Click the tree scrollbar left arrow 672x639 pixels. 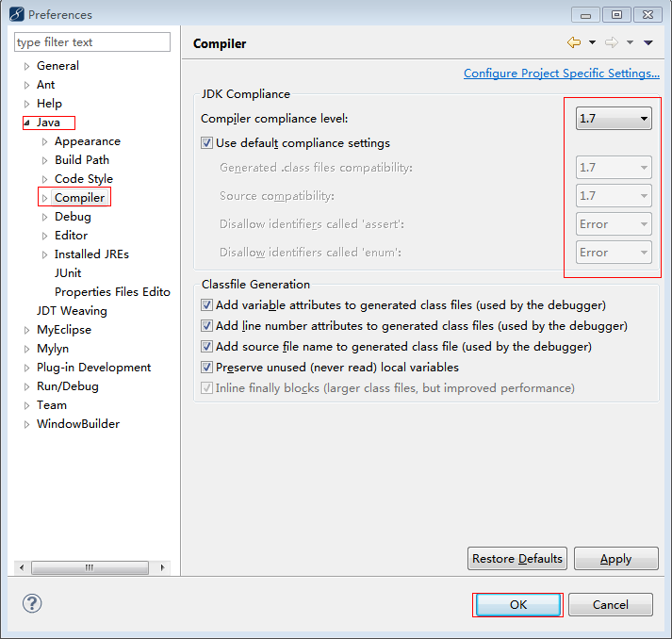point(22,568)
